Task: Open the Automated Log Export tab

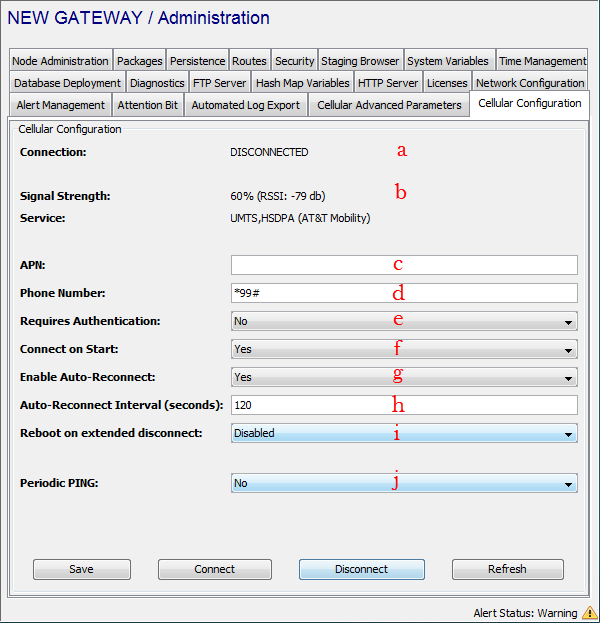Action: click(x=245, y=105)
